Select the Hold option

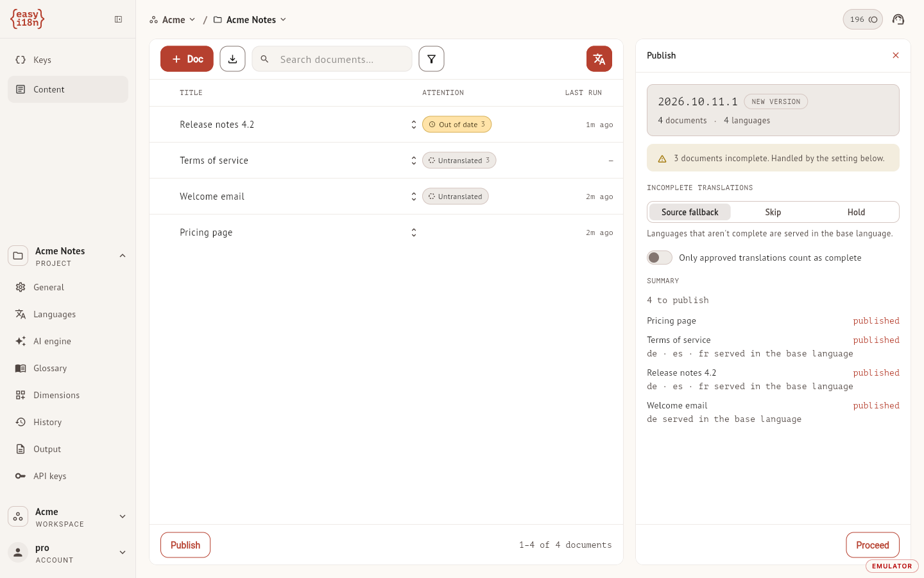coord(856,212)
